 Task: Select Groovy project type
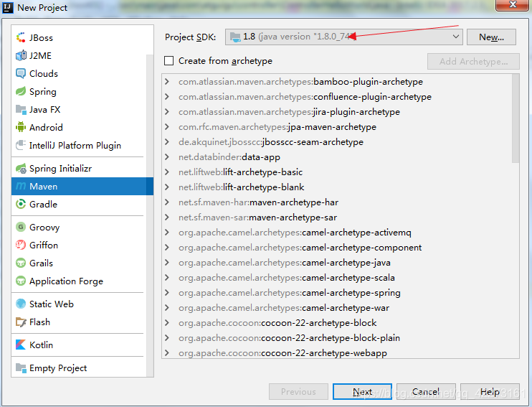coord(79,227)
